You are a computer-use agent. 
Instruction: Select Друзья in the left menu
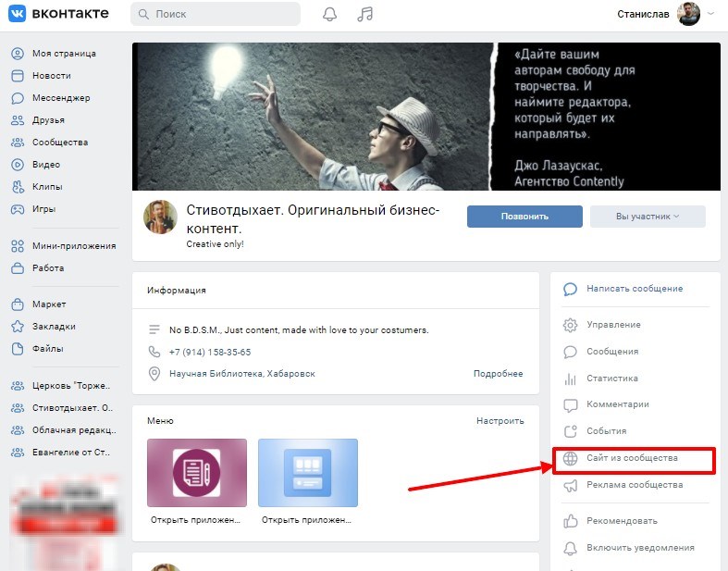point(48,120)
